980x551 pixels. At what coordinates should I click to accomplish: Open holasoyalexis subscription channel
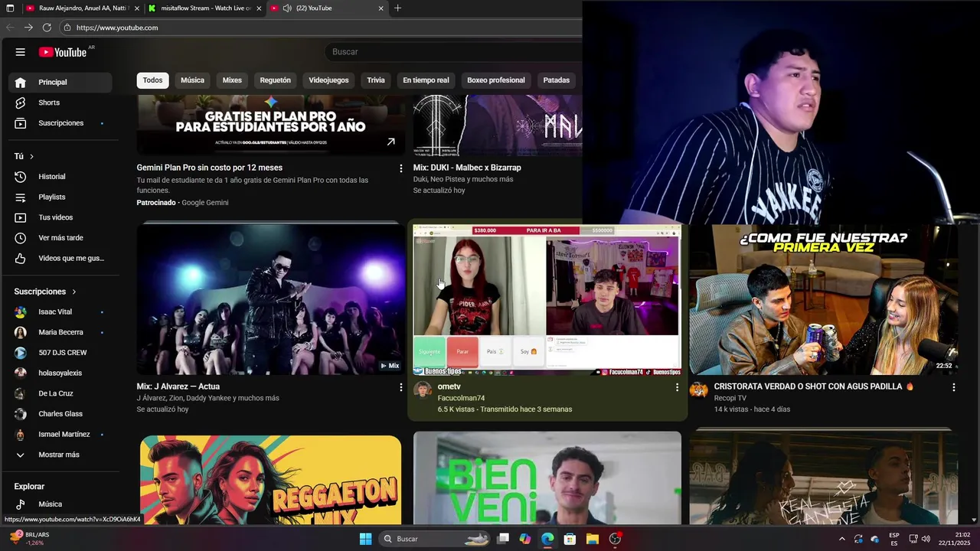point(60,373)
